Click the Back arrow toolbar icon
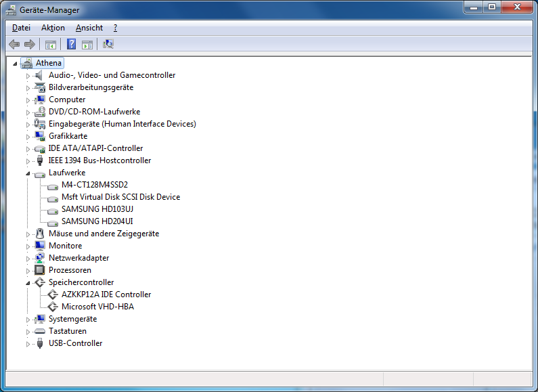538x392 pixels. (x=14, y=44)
